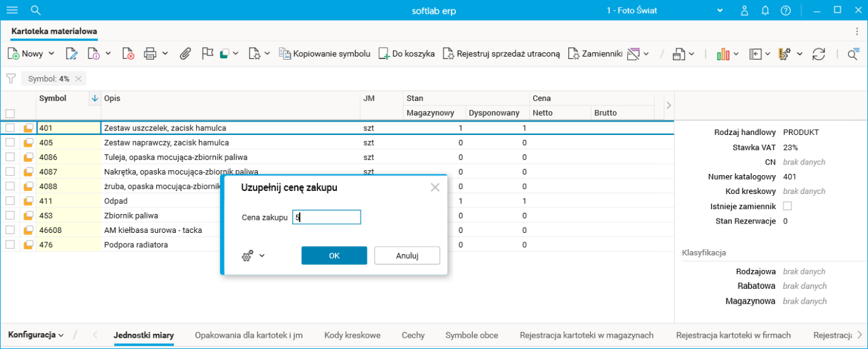Open vertical dots menu of Kartoteka materiałowa
The image size is (868, 349).
click(x=857, y=31)
